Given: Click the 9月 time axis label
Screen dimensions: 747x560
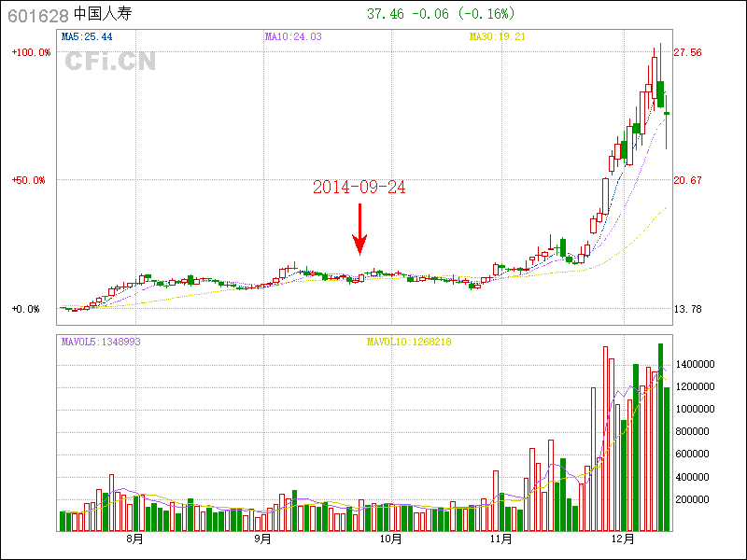Looking at the screenshot, I should tap(263, 539).
